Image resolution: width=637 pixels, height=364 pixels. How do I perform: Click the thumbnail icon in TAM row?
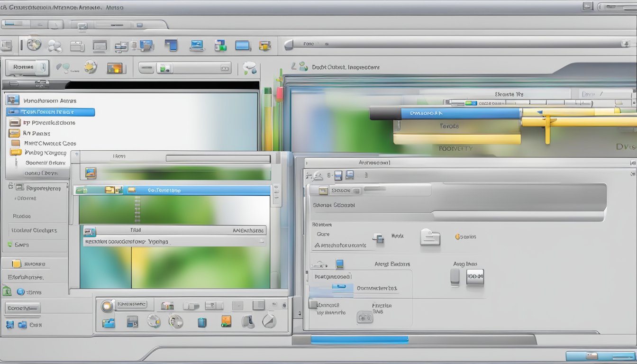(90, 231)
